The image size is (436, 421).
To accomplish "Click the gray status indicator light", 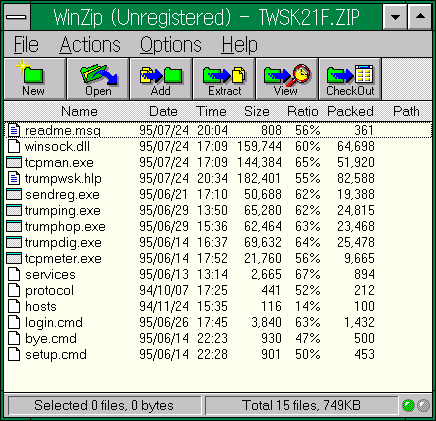I will tap(423, 406).
